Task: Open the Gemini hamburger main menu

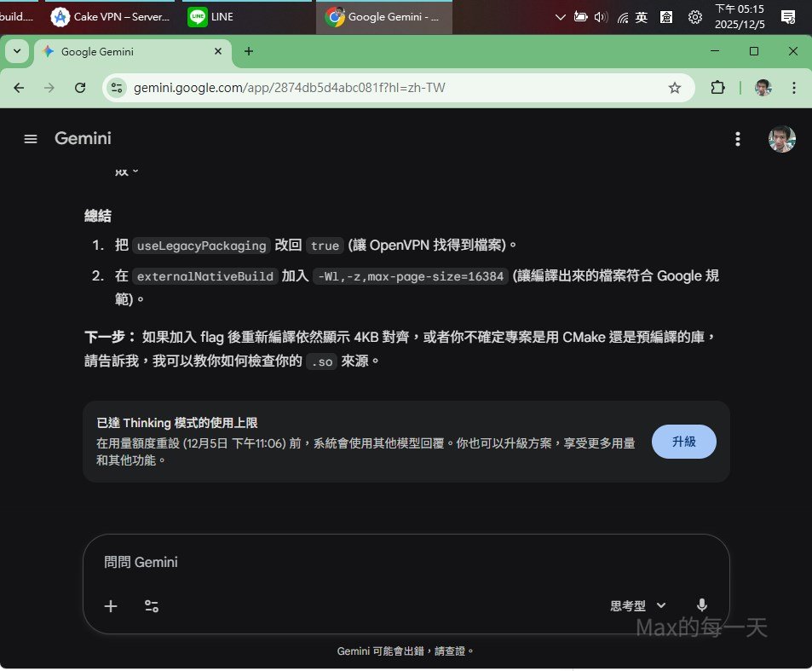Action: pyautogui.click(x=31, y=139)
